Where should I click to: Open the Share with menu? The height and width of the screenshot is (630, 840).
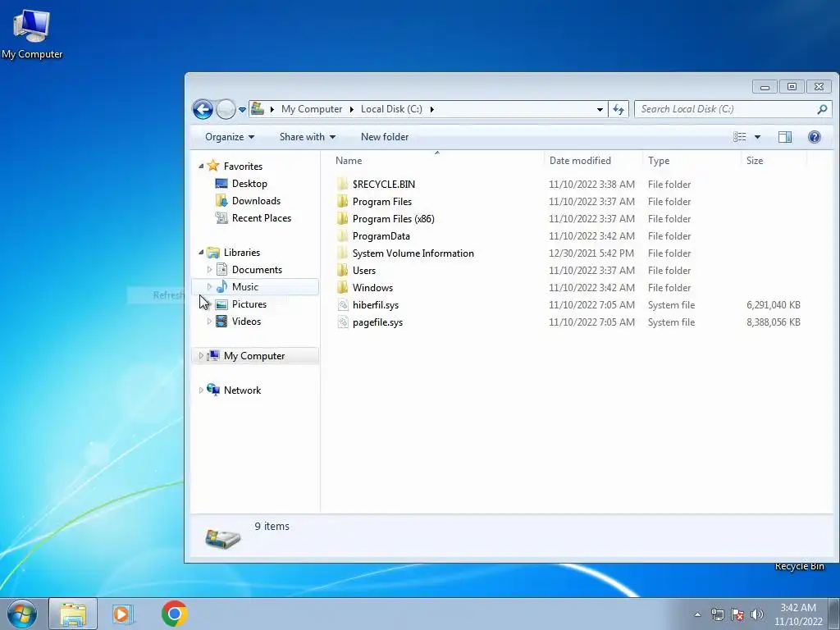(308, 137)
